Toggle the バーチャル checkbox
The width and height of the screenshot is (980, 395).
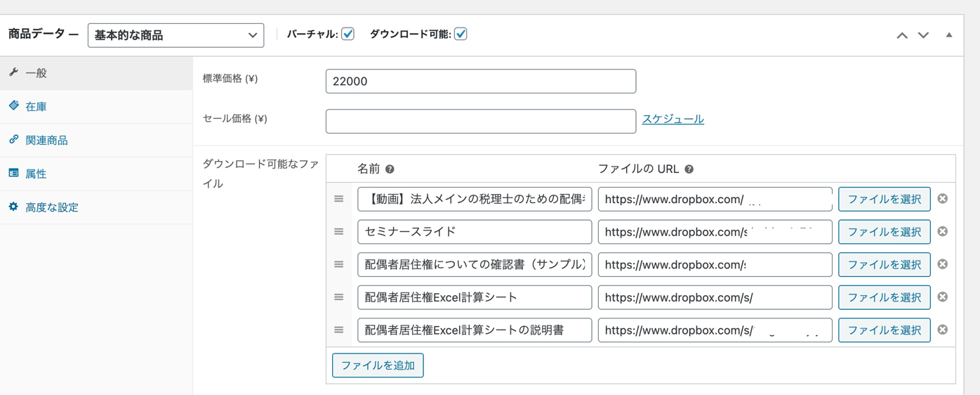tap(347, 34)
